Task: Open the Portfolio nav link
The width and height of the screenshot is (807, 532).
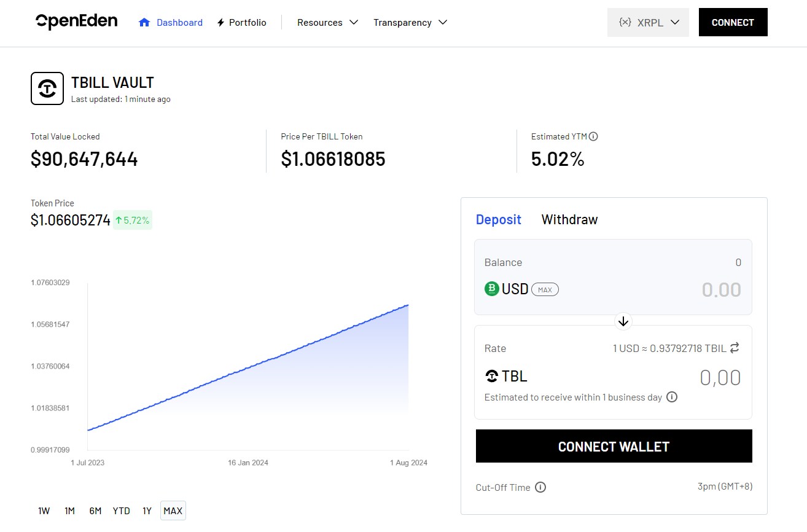Action: point(248,22)
